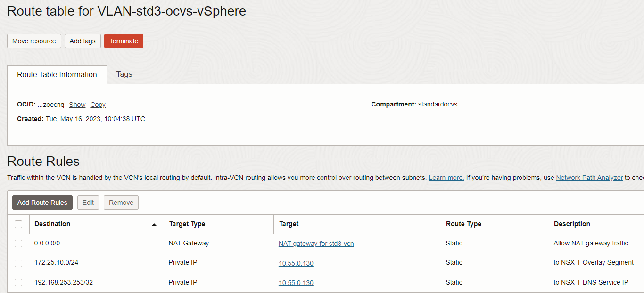Click the Destination column sort arrow
This screenshot has width=644, height=293.
154,224
